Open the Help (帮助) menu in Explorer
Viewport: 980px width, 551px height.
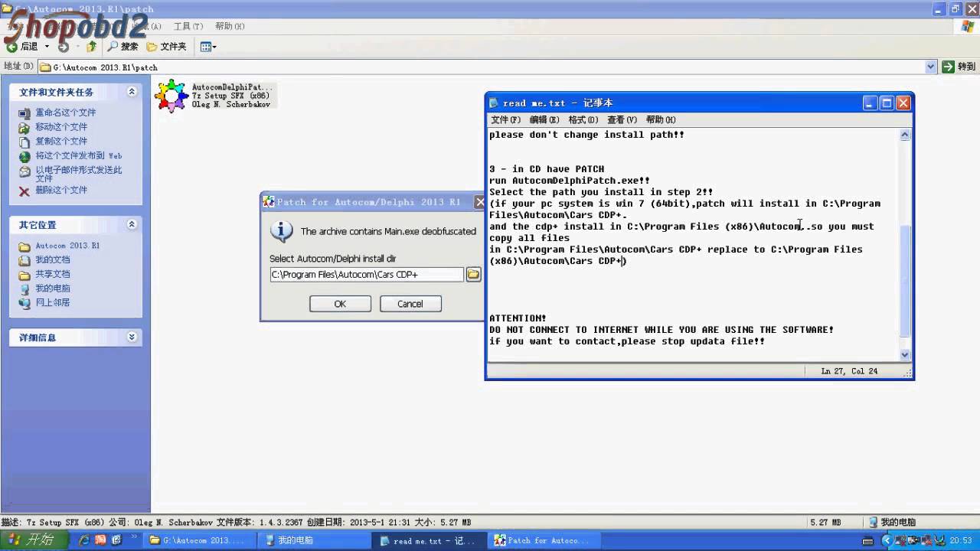tap(230, 26)
